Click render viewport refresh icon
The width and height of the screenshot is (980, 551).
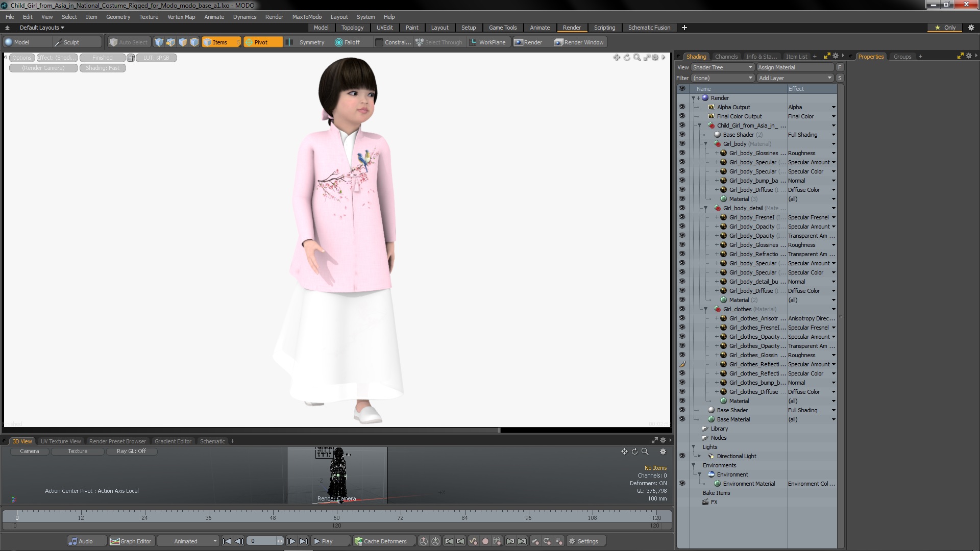click(x=627, y=58)
